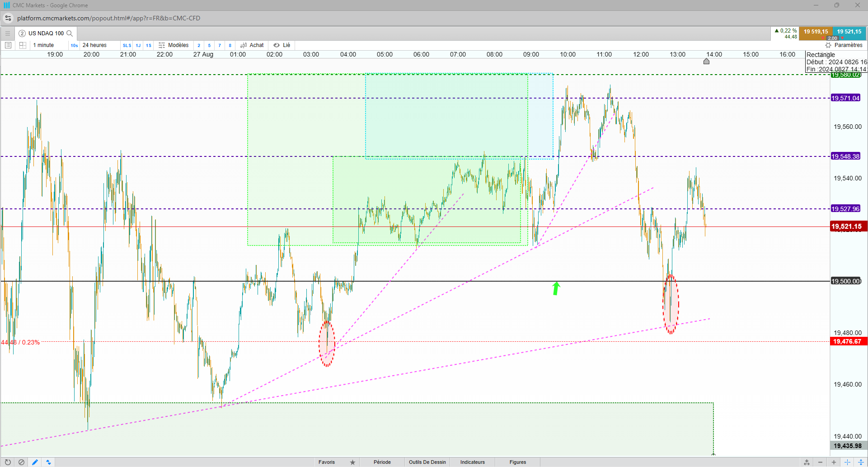Click the clear drawings circle-slash icon
This screenshot has height=467, width=868.
21,462
